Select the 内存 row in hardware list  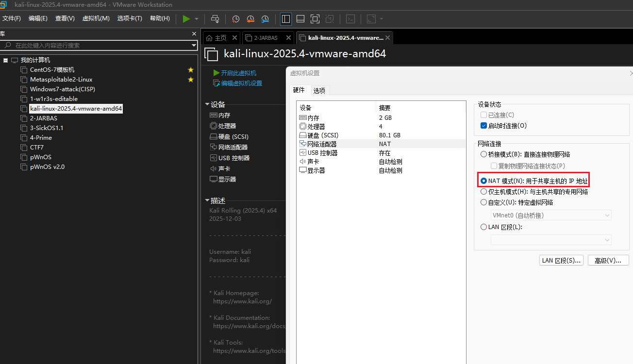click(x=381, y=118)
